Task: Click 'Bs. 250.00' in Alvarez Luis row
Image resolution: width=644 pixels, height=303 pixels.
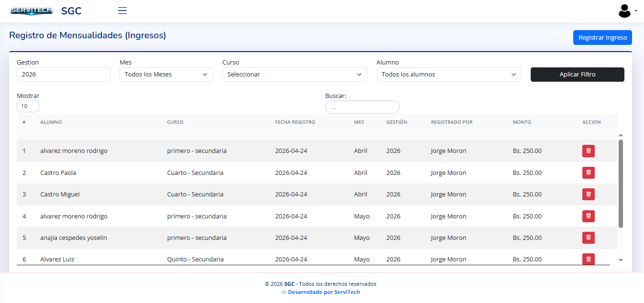Action: click(527, 260)
